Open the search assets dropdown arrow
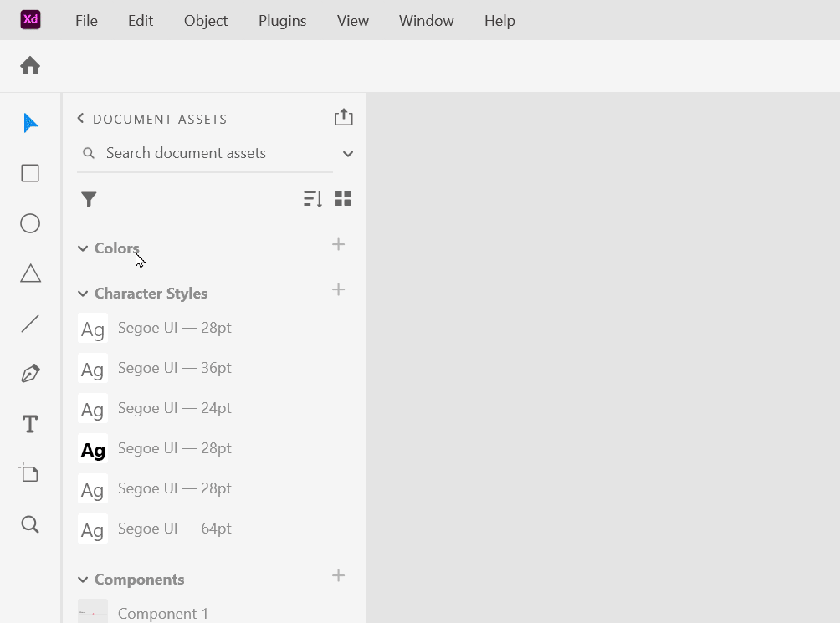 click(348, 154)
